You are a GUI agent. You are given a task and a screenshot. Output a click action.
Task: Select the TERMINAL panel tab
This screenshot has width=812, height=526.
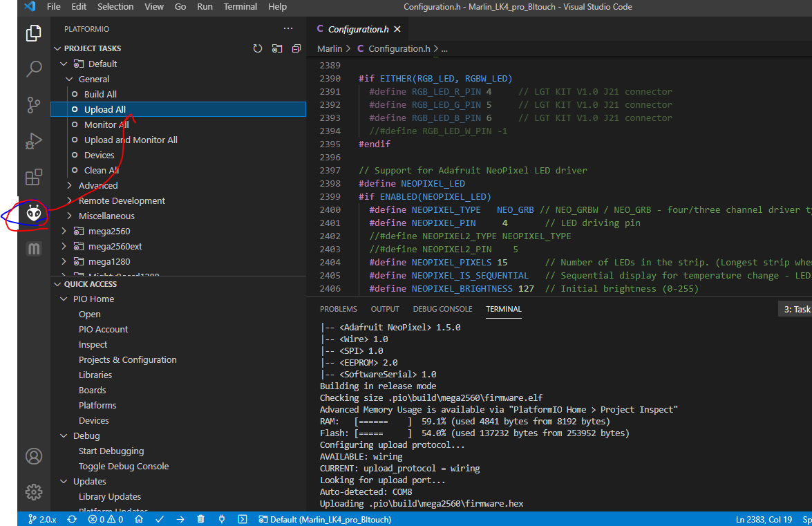pyautogui.click(x=503, y=309)
